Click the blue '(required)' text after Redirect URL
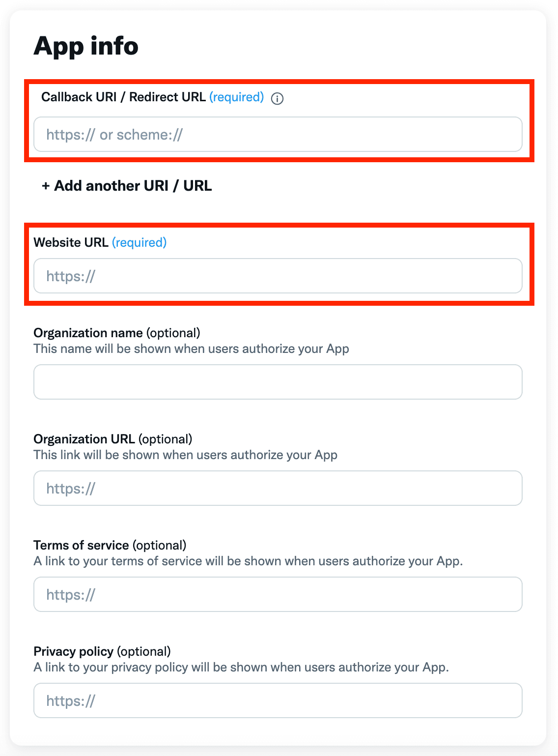This screenshot has width=558, height=756. click(237, 97)
